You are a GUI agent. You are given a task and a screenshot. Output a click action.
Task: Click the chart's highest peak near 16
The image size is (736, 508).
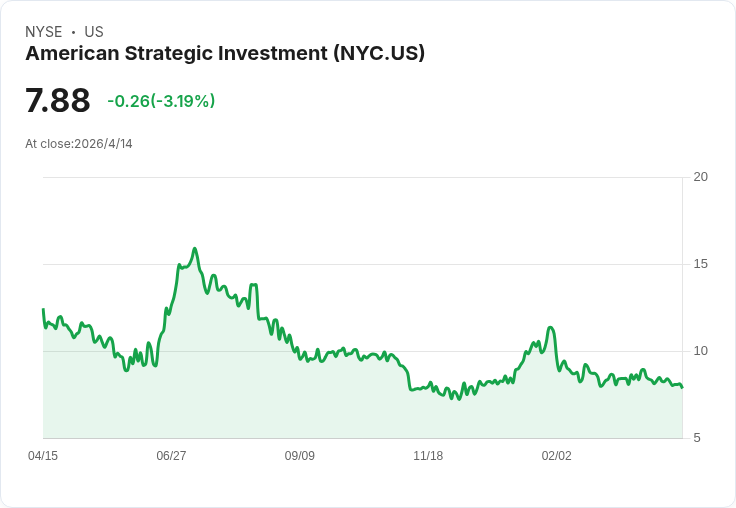pos(195,248)
